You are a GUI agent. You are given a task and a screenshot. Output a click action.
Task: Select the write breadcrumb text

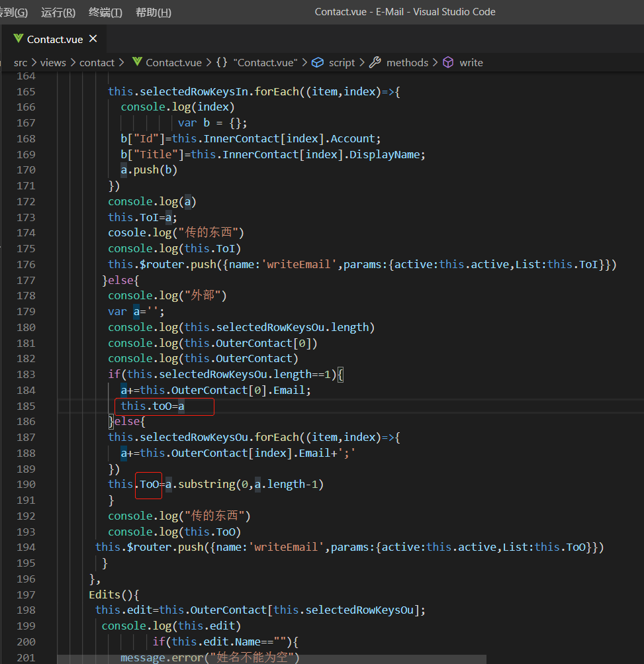pos(471,62)
